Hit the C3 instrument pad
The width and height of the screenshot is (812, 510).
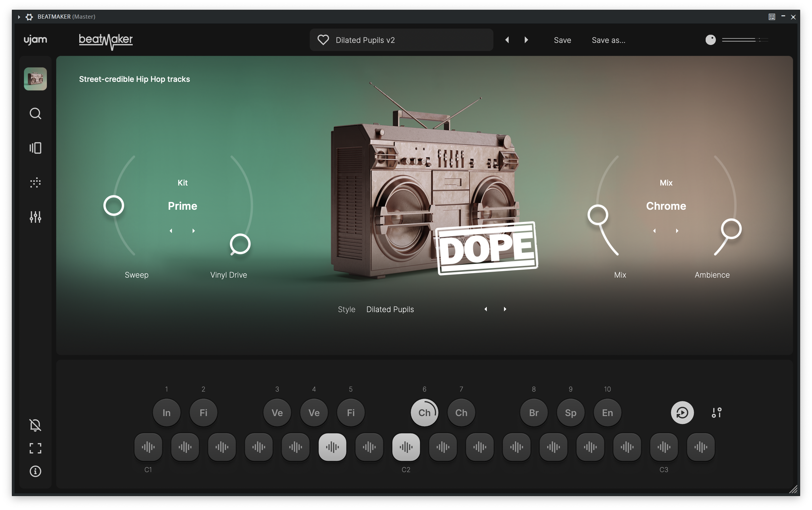point(664,447)
